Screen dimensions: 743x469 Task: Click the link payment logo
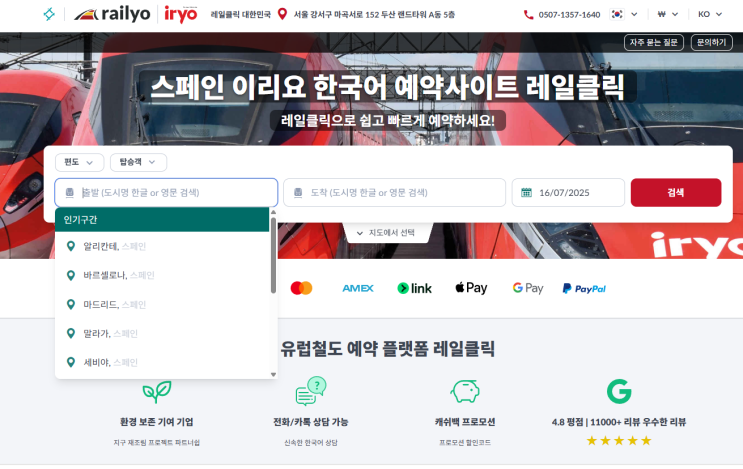(414, 288)
